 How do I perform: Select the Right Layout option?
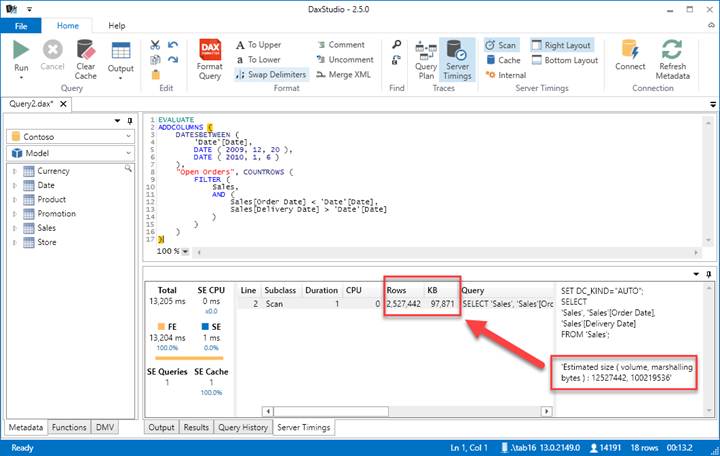[x=561, y=45]
